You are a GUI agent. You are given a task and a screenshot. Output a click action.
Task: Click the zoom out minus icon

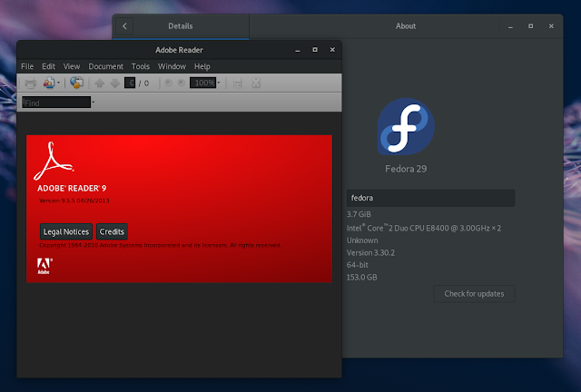[168, 83]
